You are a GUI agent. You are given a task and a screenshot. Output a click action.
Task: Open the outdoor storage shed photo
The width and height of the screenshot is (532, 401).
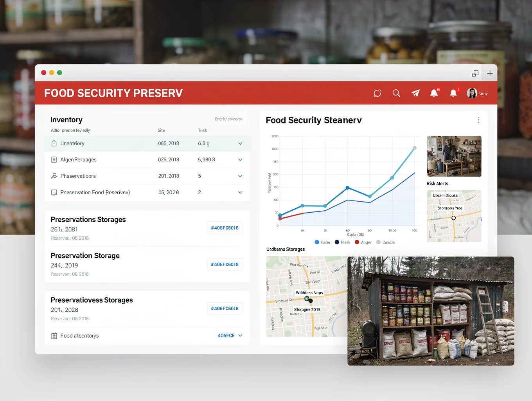pos(431,311)
